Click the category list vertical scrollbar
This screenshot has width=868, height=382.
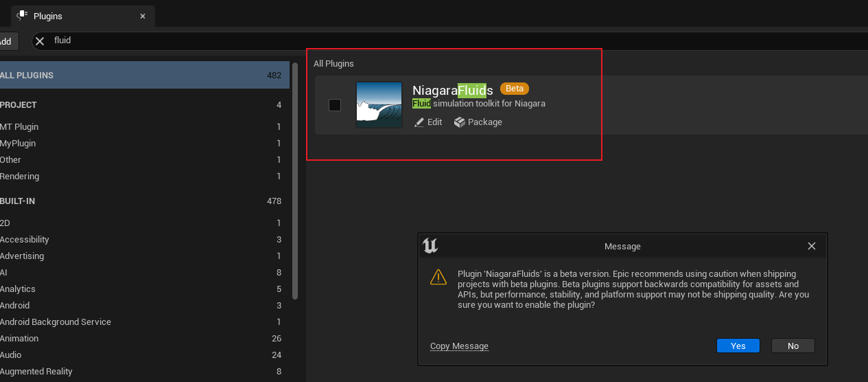[295, 179]
